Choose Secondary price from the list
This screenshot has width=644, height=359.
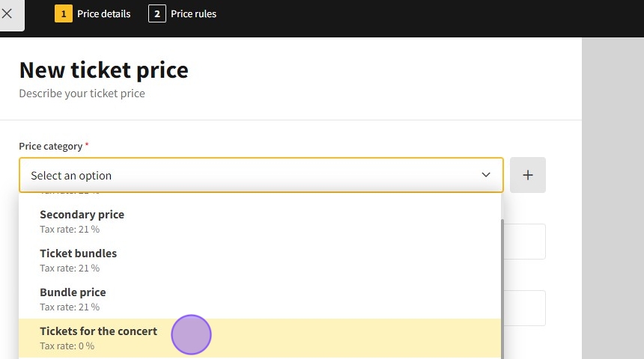82,215
